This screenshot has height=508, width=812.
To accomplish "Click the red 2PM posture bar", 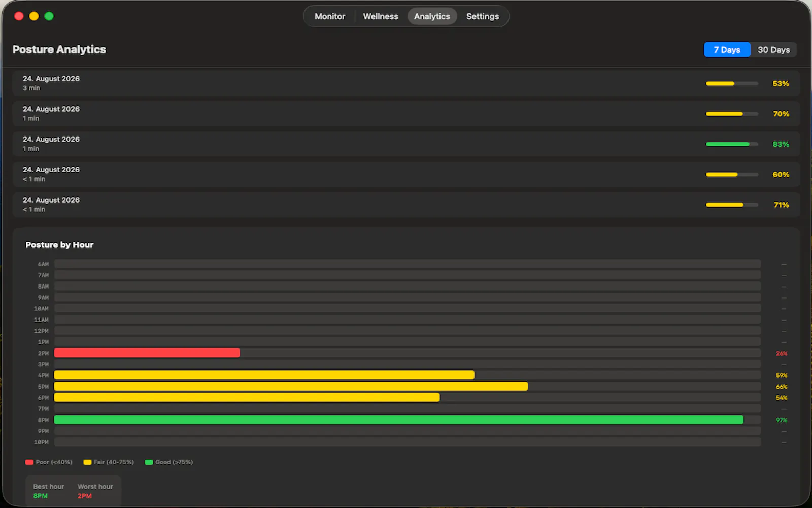I will pos(147,353).
